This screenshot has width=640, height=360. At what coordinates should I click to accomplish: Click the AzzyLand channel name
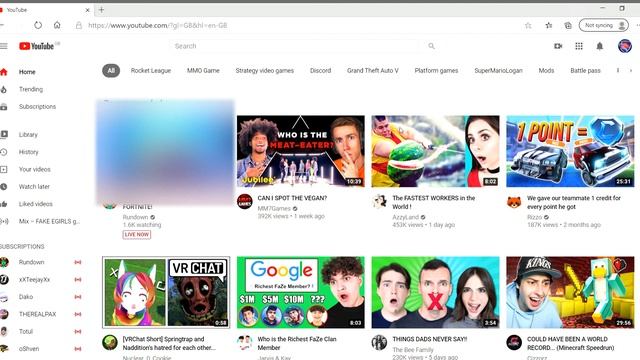click(x=406, y=217)
